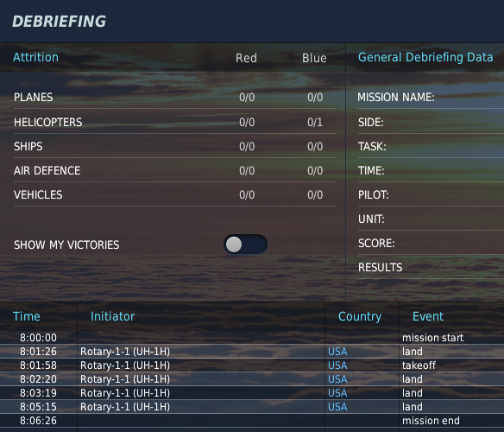Click the General Debriefing Data heading
The height and width of the screenshot is (432, 504).
[x=425, y=57]
